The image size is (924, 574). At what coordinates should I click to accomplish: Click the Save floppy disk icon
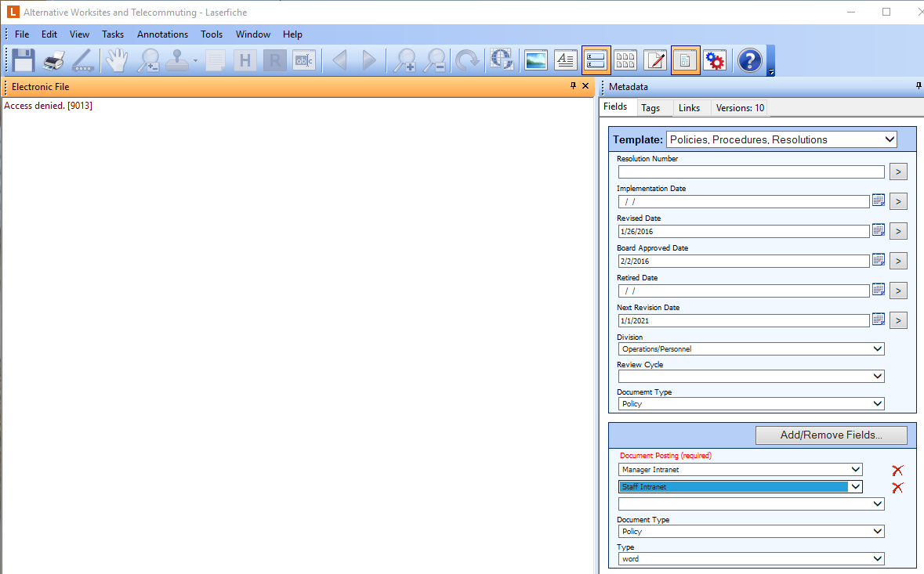coord(24,60)
